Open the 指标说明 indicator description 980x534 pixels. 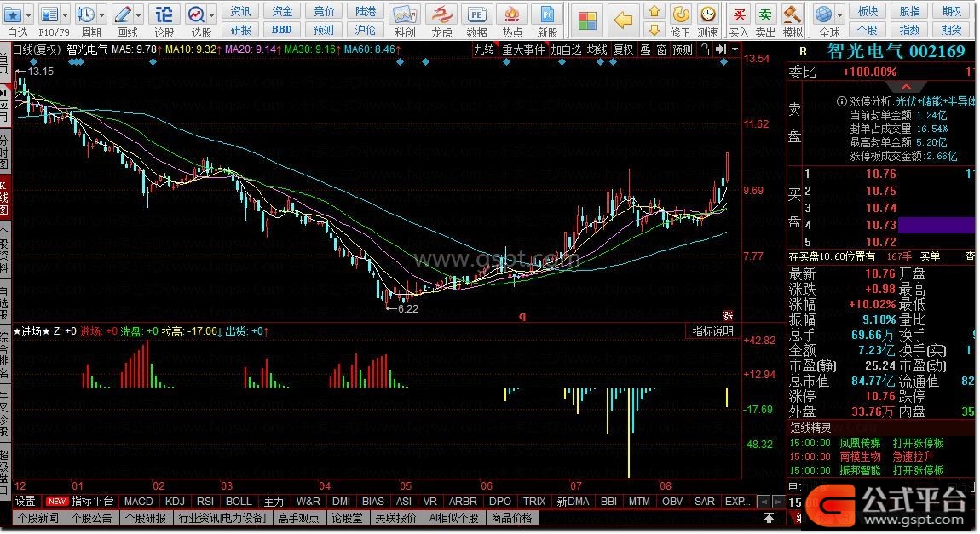(713, 331)
